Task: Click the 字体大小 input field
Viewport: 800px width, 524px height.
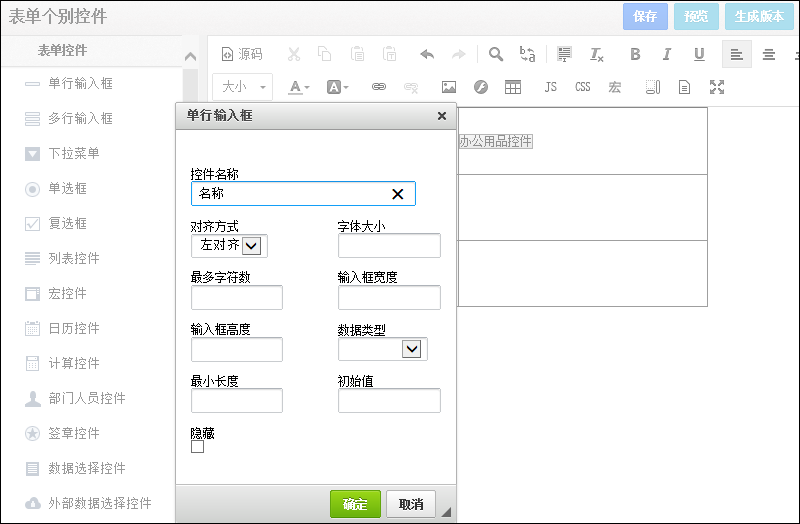Action: 389,245
